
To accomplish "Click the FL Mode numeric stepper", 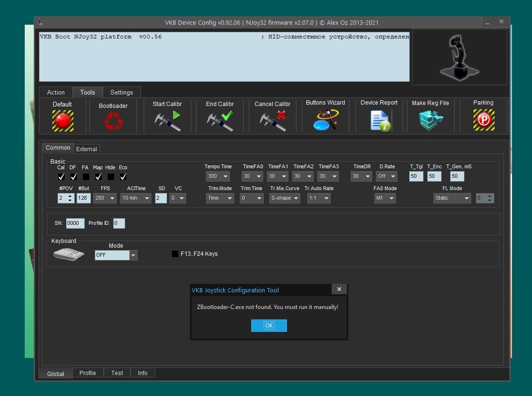I will coord(490,198).
